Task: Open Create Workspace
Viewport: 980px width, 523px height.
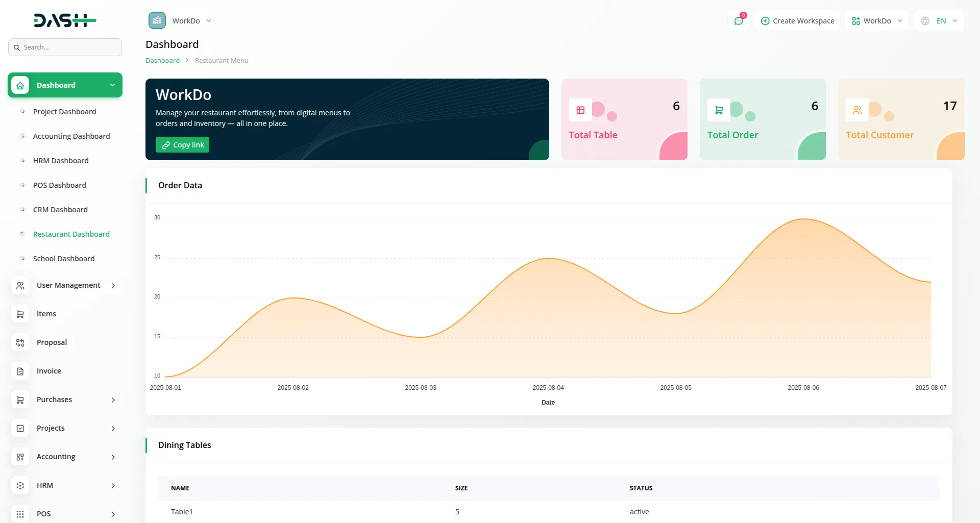Action: coord(797,20)
